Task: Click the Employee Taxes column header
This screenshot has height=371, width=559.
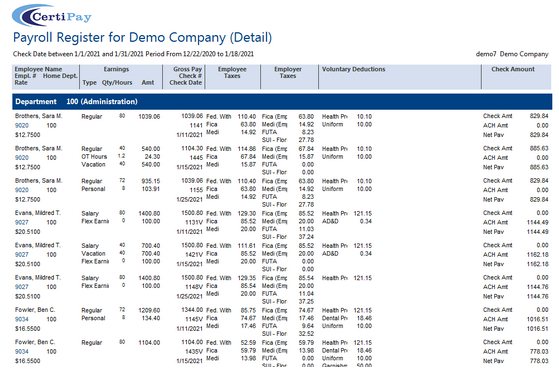Action: pos(232,72)
